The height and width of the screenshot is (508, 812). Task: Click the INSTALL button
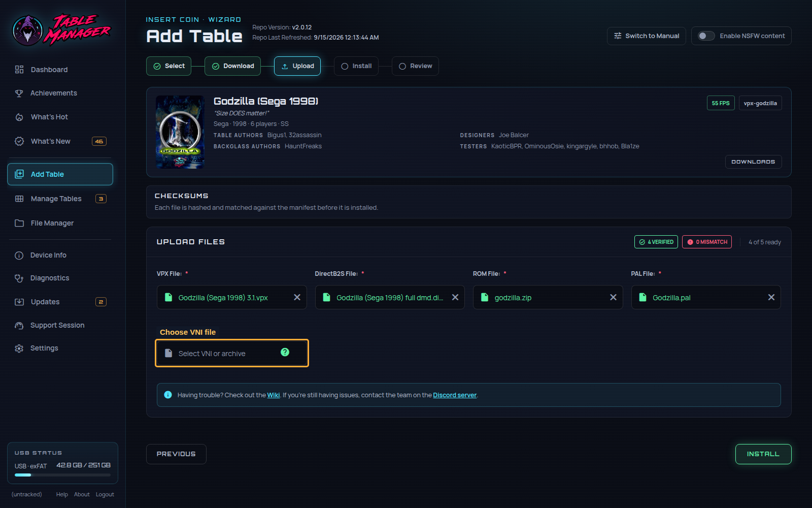[x=763, y=454]
